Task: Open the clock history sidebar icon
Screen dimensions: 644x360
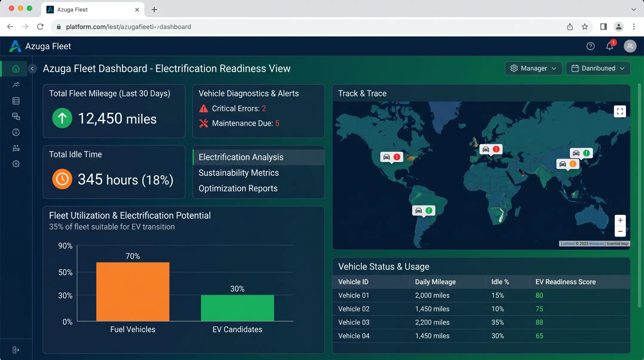Action: pyautogui.click(x=16, y=132)
